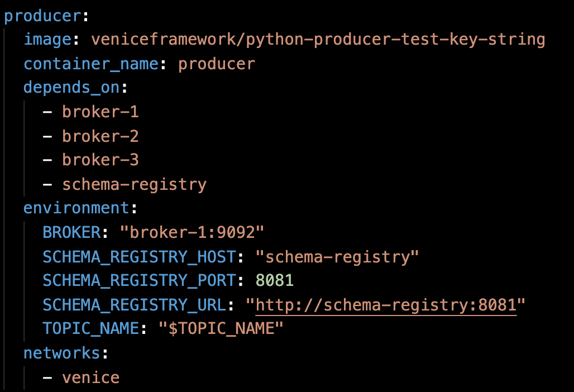Click the "$TOPIC_NAME" string value

pyautogui.click(x=221, y=329)
